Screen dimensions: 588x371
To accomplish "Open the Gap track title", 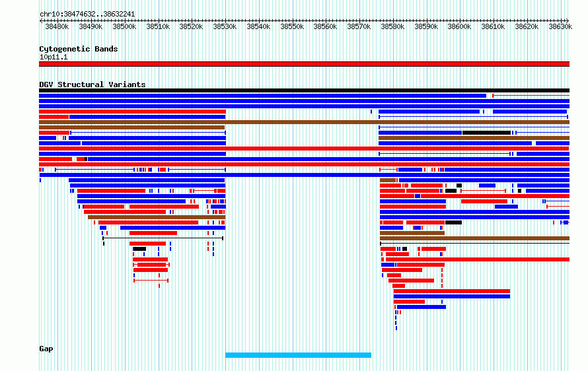I will pyautogui.click(x=46, y=349).
